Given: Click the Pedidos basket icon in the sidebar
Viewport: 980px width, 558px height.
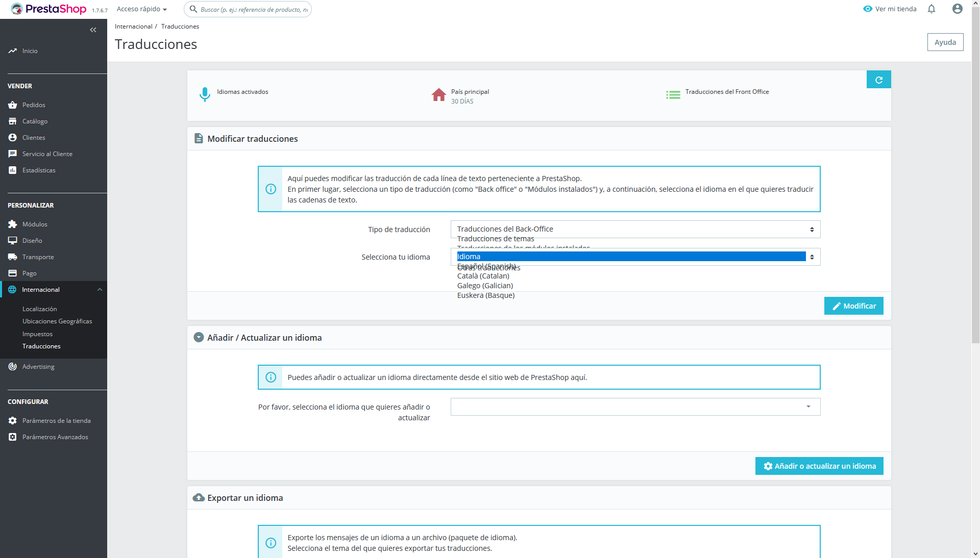Looking at the screenshot, I should tap(13, 105).
